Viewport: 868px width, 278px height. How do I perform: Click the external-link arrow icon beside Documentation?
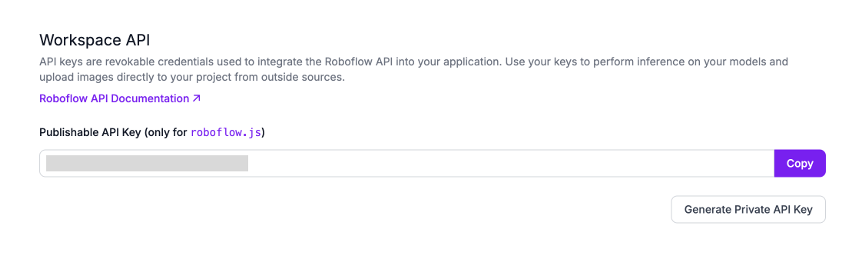(197, 98)
